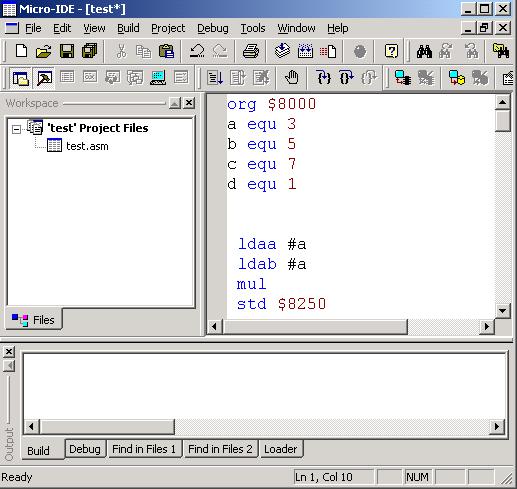Screen dimensions: 517x489
Task: Click the editor horizontal scrollbar thumb
Action: (x=315, y=326)
